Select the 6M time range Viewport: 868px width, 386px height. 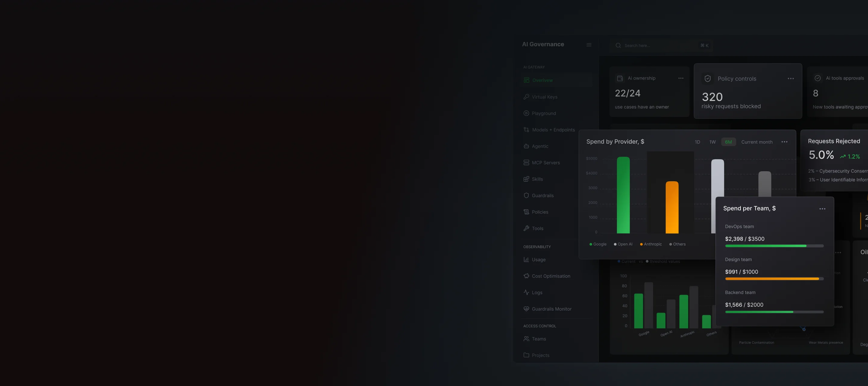click(x=728, y=142)
